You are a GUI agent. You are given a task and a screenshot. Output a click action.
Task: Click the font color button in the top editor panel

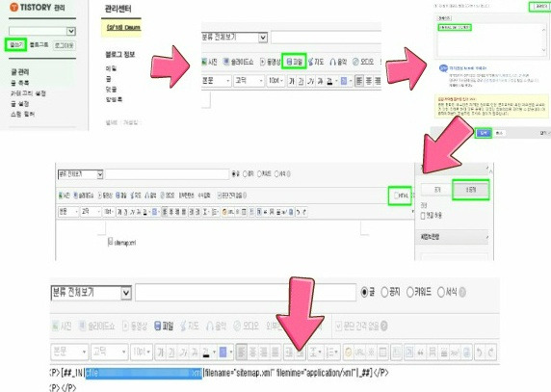[x=329, y=82]
